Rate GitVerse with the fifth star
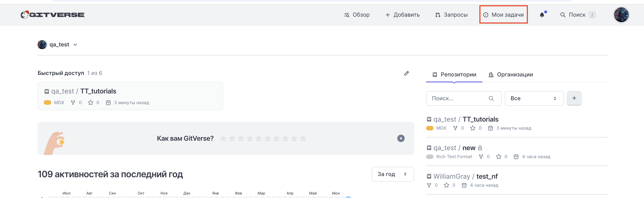644x198 pixels. [x=259, y=138]
